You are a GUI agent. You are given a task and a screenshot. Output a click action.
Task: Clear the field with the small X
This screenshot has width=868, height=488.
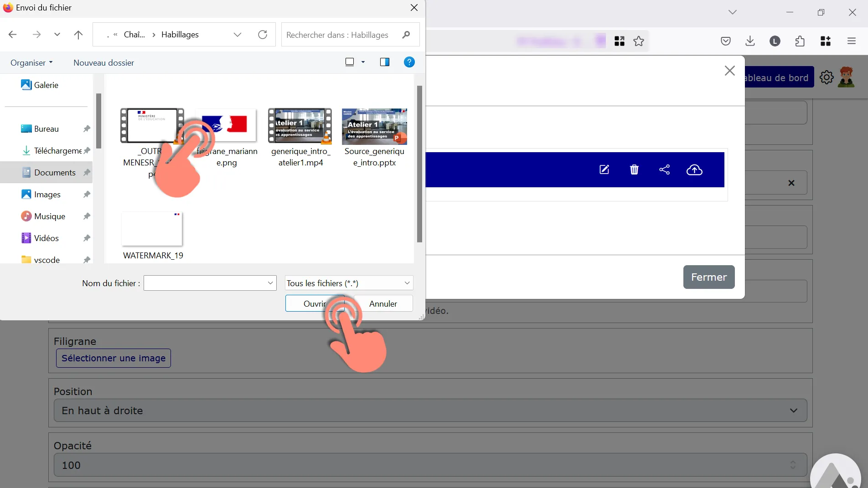click(x=791, y=183)
